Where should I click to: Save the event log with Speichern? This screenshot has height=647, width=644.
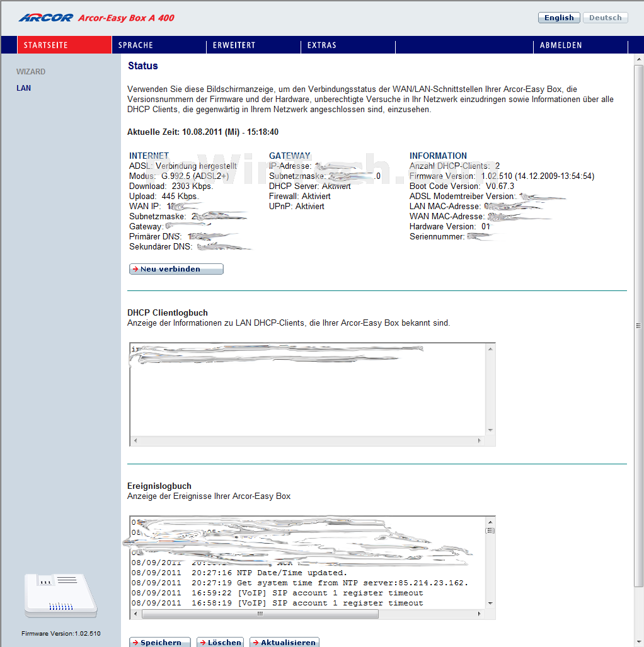[x=160, y=643]
